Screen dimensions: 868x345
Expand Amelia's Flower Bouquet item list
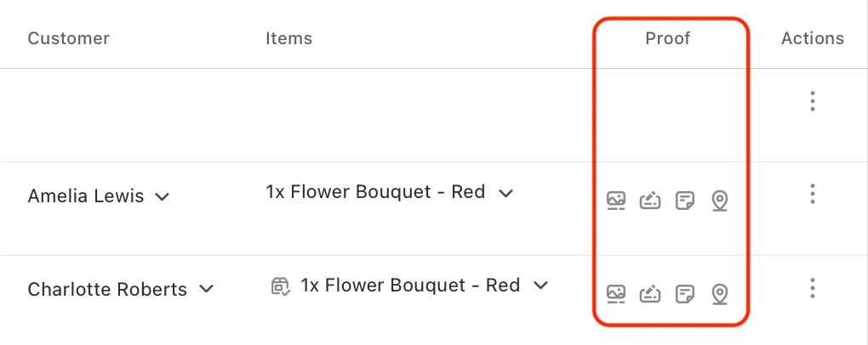(505, 193)
